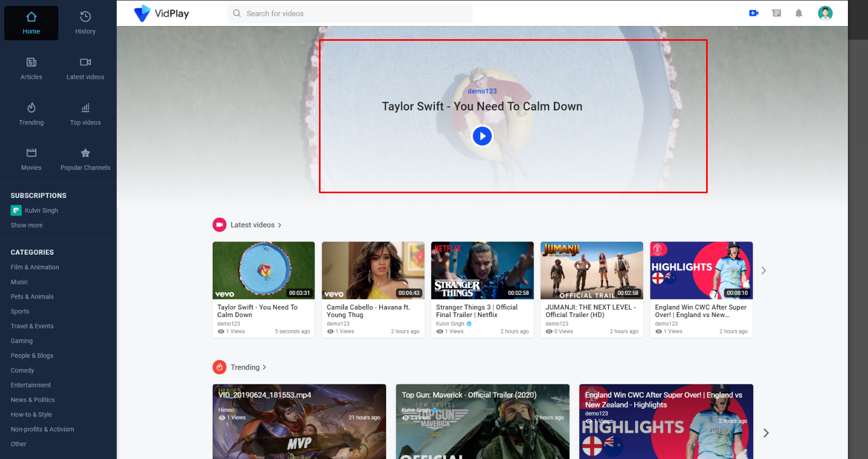Open trending VID_20190624_181553.mp4 video
This screenshot has height=459, width=868.
click(x=299, y=421)
